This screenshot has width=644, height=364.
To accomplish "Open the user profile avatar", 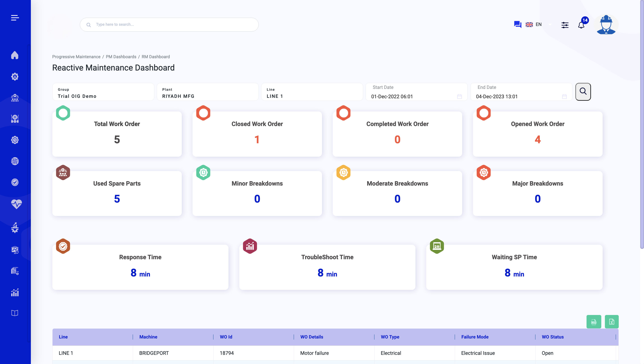I will [606, 25].
